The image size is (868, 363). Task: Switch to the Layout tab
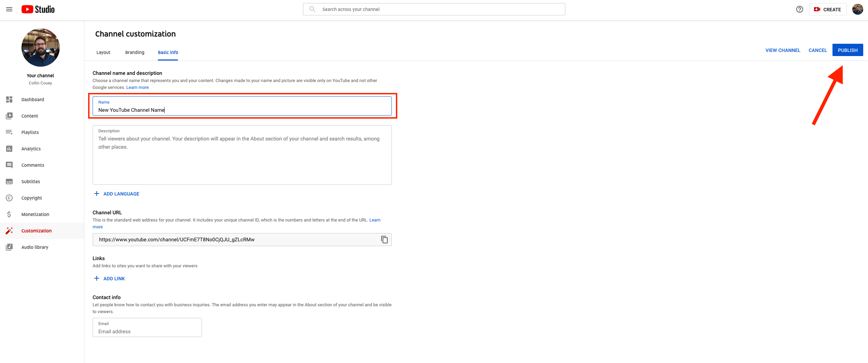pos(103,52)
